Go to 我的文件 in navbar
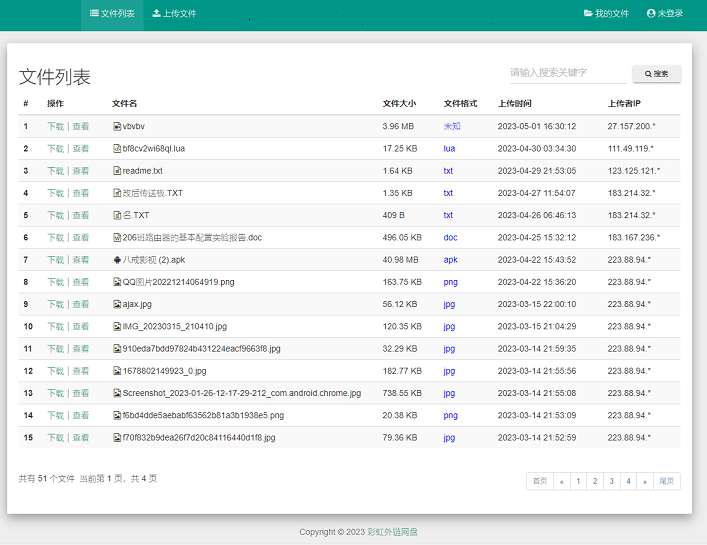 (x=606, y=14)
